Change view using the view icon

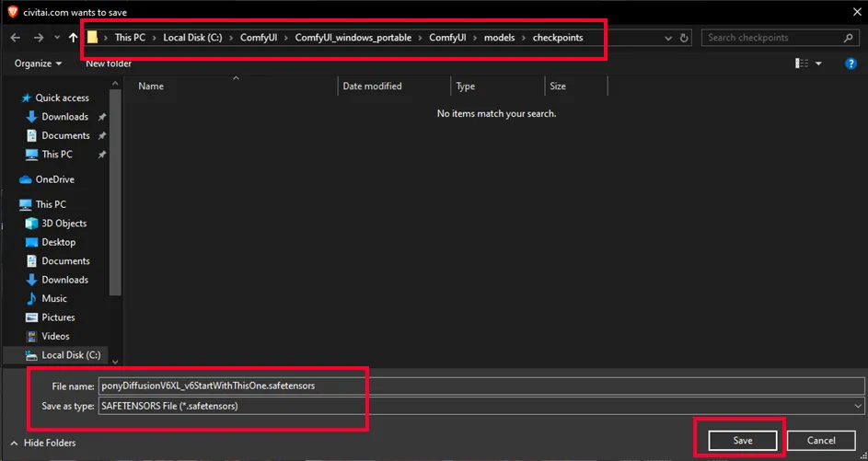point(802,63)
